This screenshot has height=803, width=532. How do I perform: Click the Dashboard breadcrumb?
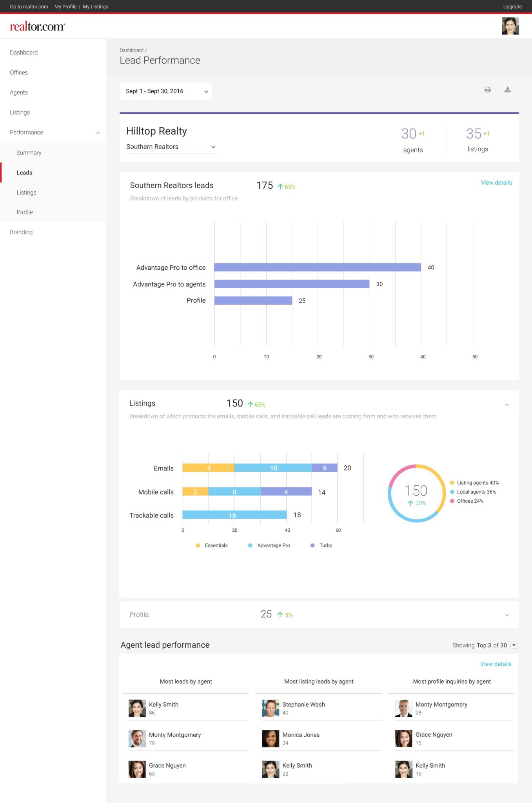coord(131,50)
